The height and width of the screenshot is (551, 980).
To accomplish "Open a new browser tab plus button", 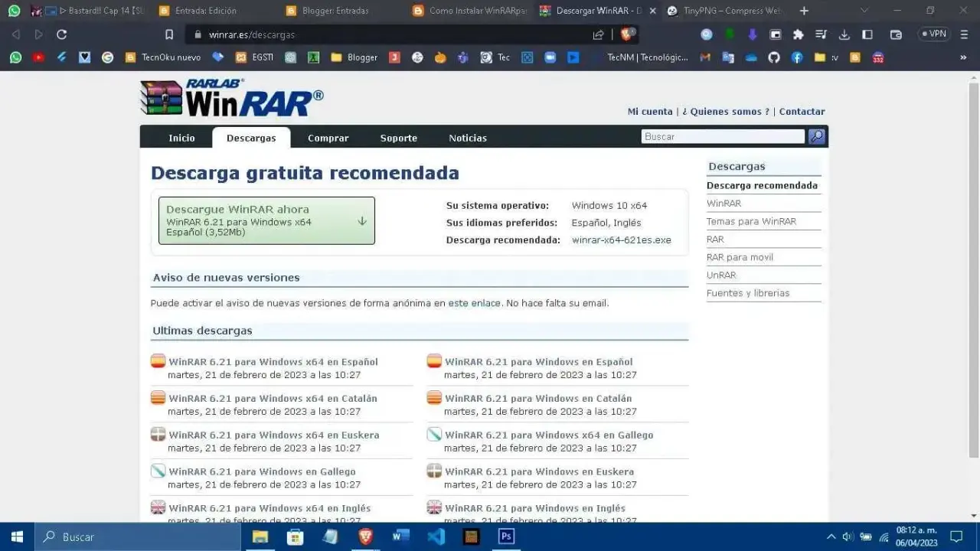I will click(804, 11).
